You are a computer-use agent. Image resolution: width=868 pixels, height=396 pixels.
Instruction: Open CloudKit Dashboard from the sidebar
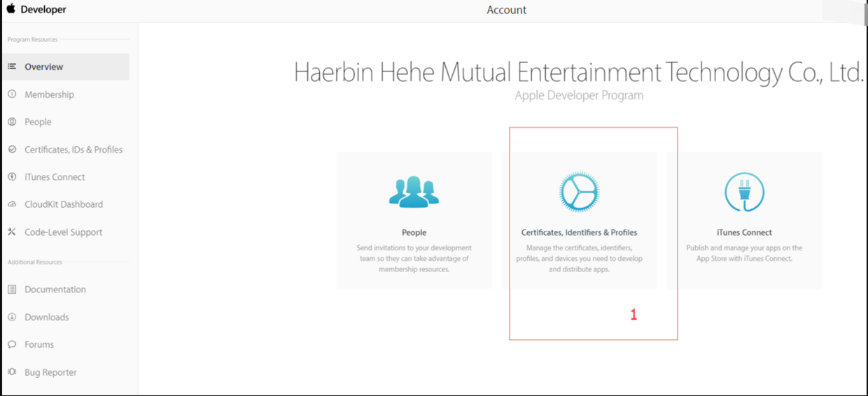point(65,204)
